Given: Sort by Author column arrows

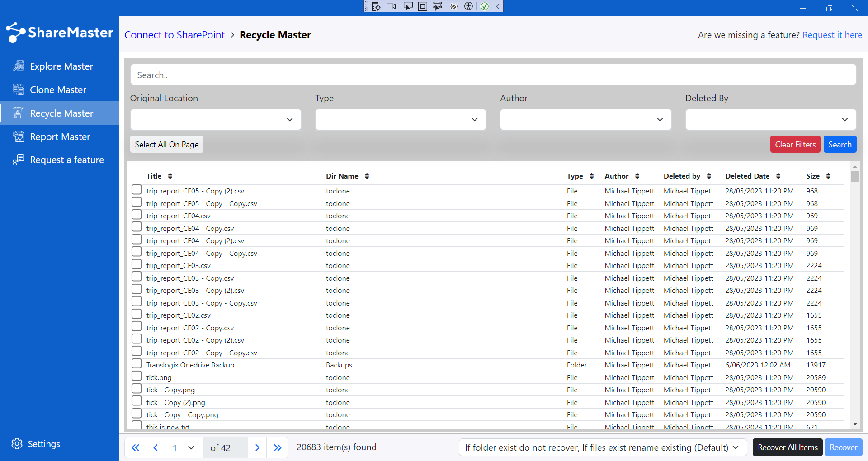Looking at the screenshot, I should point(637,176).
